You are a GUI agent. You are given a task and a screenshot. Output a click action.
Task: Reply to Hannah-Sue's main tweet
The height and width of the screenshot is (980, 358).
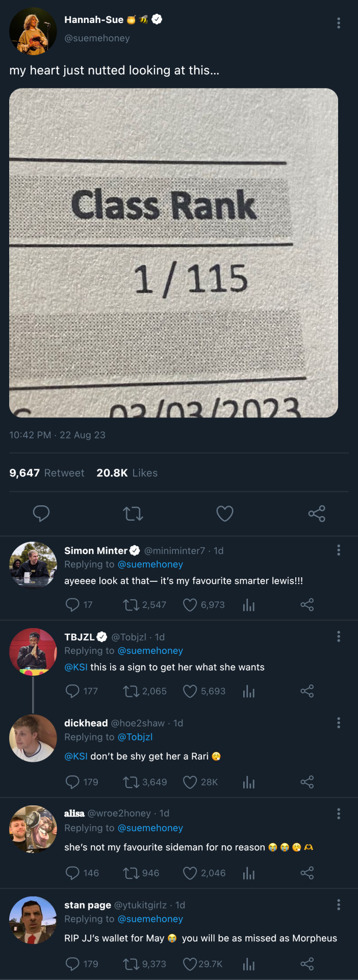pyautogui.click(x=41, y=513)
